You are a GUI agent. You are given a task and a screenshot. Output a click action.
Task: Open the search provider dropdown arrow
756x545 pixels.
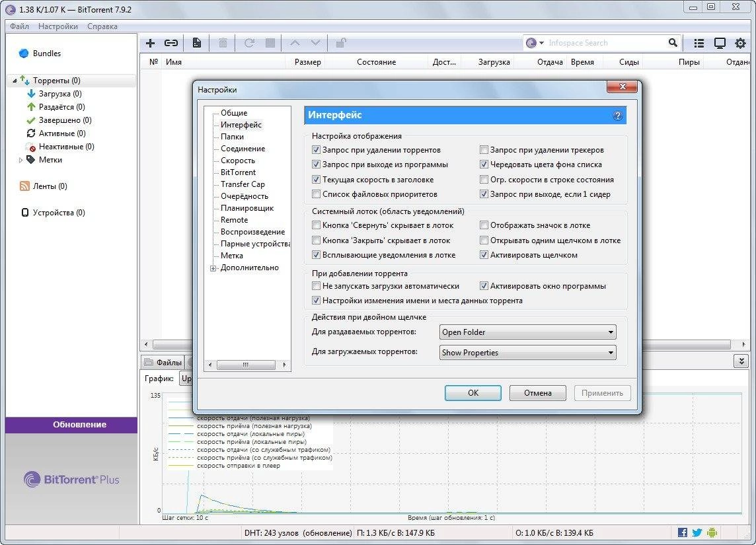(x=541, y=43)
